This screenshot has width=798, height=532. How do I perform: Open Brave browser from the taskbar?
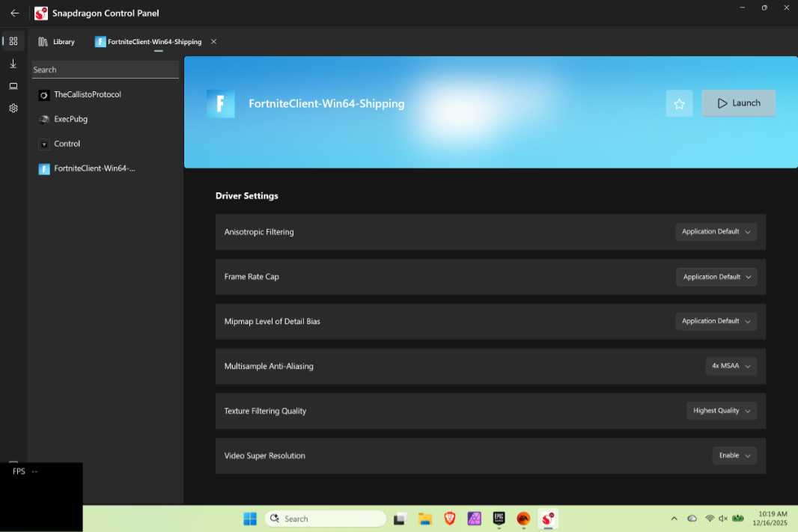pos(449,519)
